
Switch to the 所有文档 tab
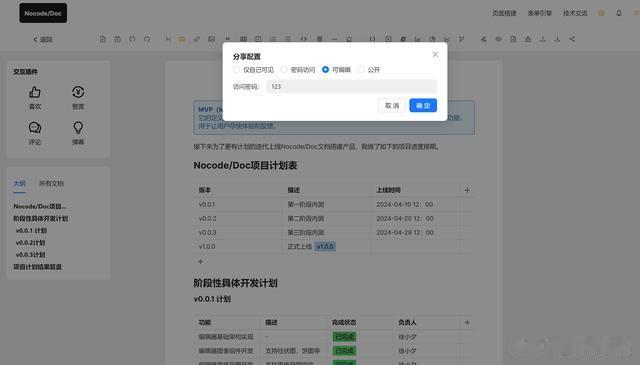51,183
